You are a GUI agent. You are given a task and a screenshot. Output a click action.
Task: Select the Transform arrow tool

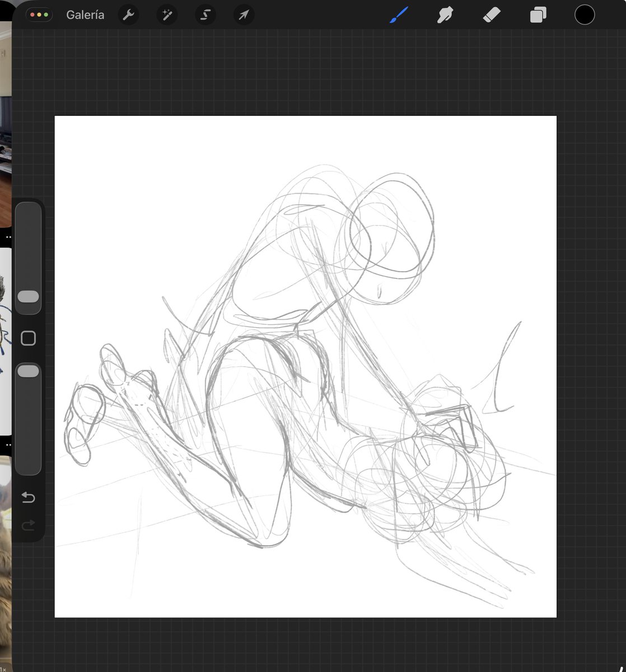point(243,15)
